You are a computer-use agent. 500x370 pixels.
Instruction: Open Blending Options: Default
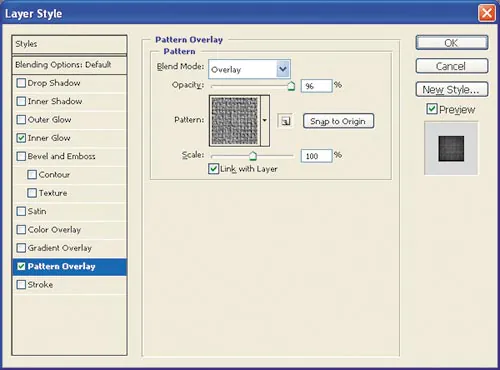[69, 65]
